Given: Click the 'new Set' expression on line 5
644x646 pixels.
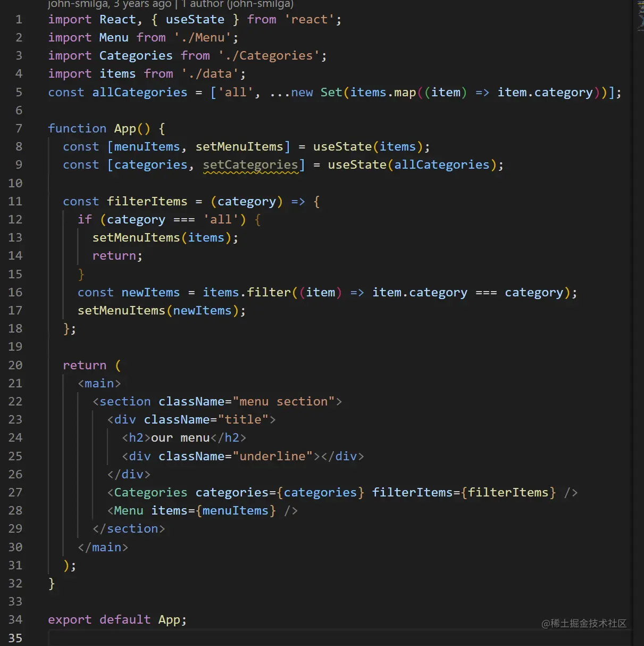Looking at the screenshot, I should 316,93.
